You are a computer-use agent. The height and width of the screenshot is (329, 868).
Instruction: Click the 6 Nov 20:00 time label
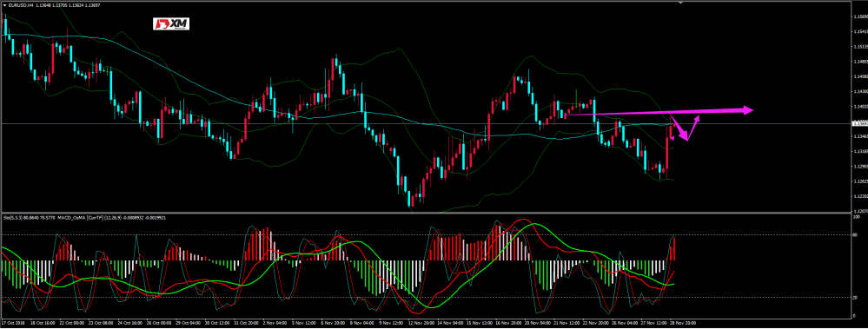click(334, 322)
